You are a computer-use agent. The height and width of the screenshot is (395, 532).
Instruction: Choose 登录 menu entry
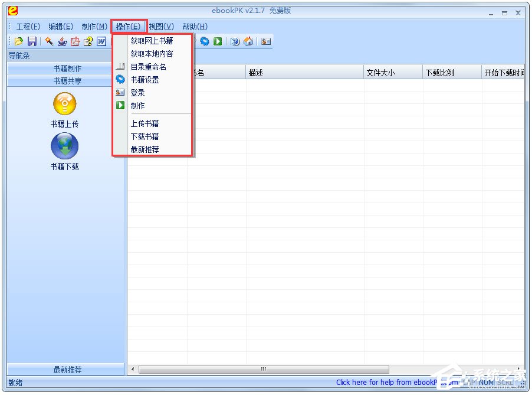tap(152, 93)
